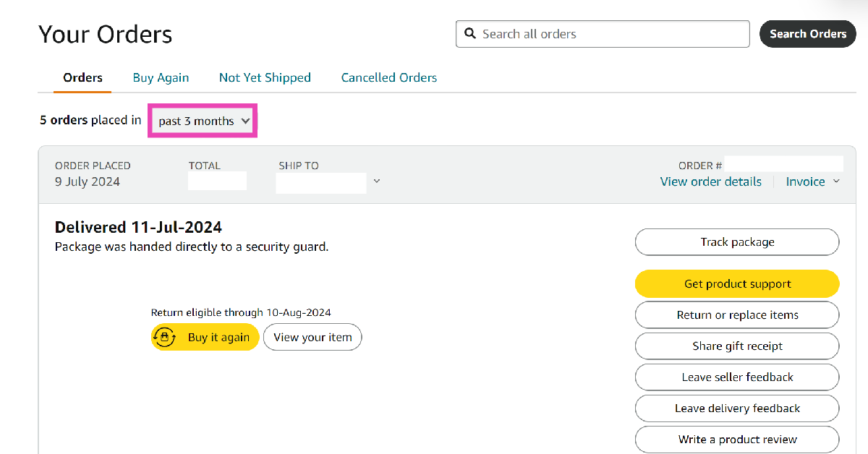Click Leave seller feedback button
The image size is (868, 454).
pyautogui.click(x=737, y=377)
